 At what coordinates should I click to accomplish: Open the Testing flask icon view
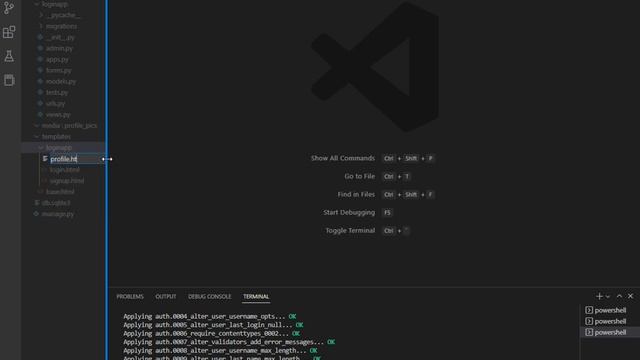coord(9,56)
